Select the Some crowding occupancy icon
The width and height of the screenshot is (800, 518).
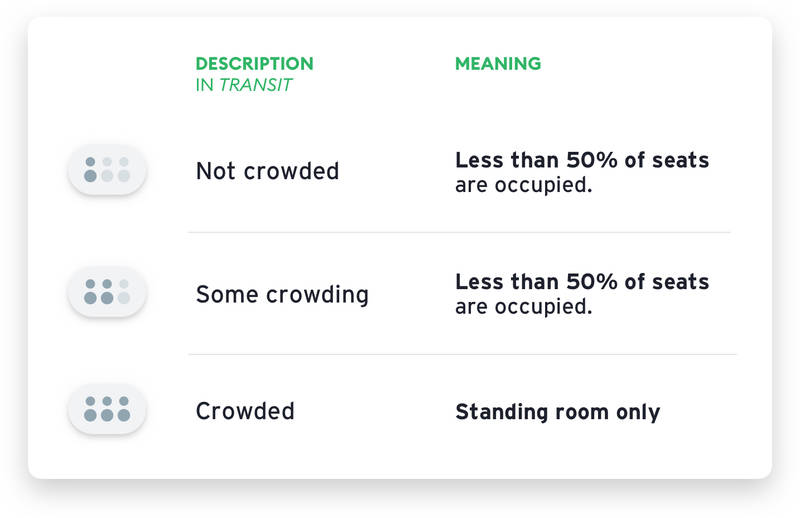[x=107, y=292]
